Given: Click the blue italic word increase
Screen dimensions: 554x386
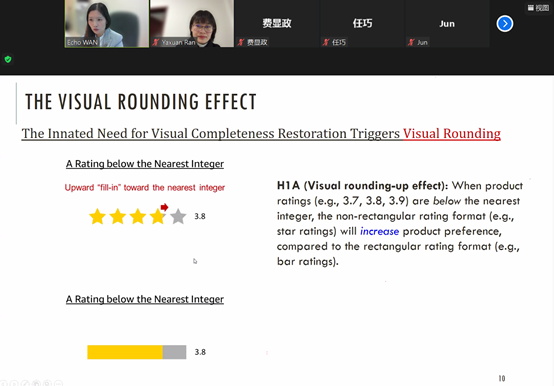Looking at the screenshot, I should (x=379, y=231).
